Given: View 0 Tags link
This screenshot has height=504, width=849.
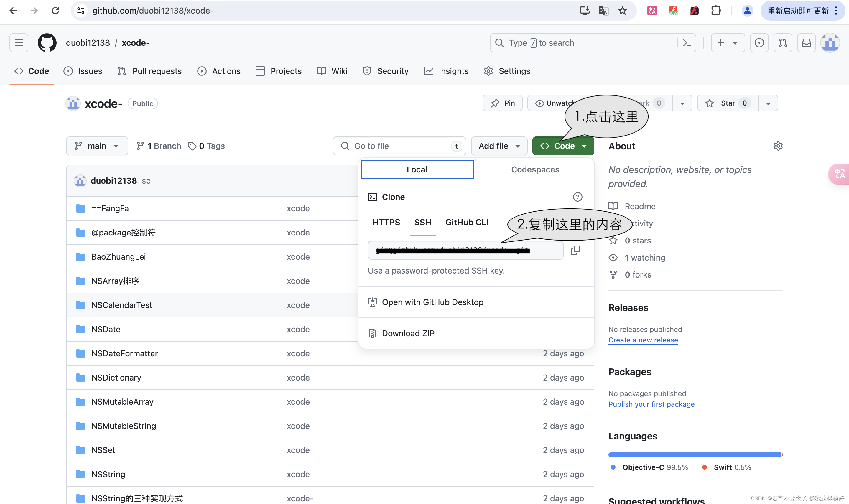Looking at the screenshot, I should click(x=206, y=146).
